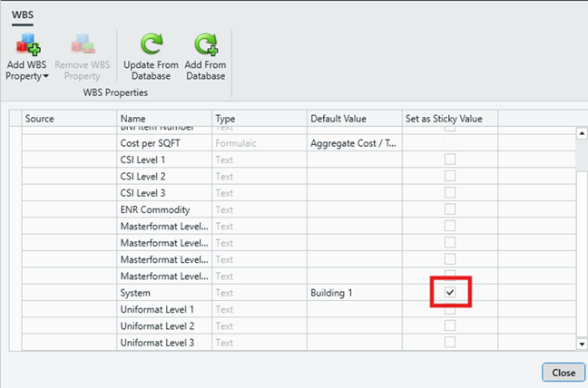Open the Add WBS Property dropdown arrow
Viewport: 588px width, 388px height.
click(45, 77)
